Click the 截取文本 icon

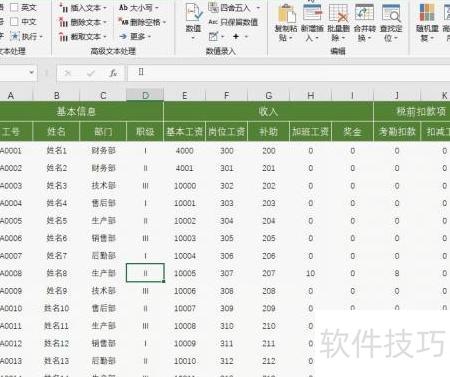64,37
